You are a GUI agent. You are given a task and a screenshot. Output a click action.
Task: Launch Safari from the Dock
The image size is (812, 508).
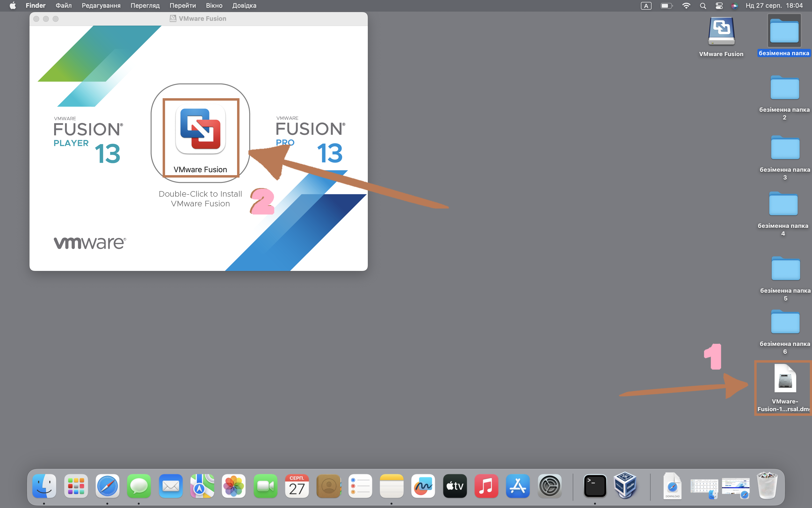[x=107, y=486]
